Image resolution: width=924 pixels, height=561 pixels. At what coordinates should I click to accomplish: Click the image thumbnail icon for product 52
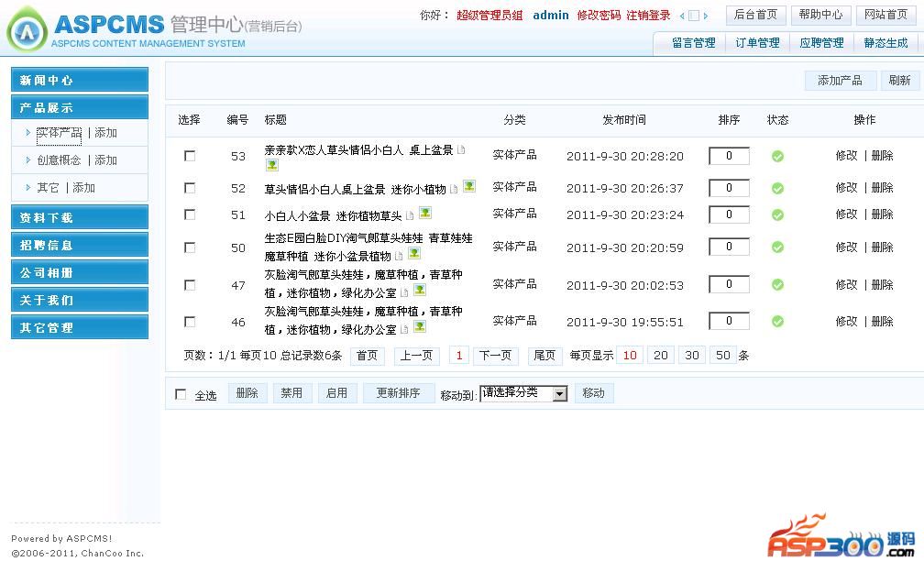pos(469,186)
